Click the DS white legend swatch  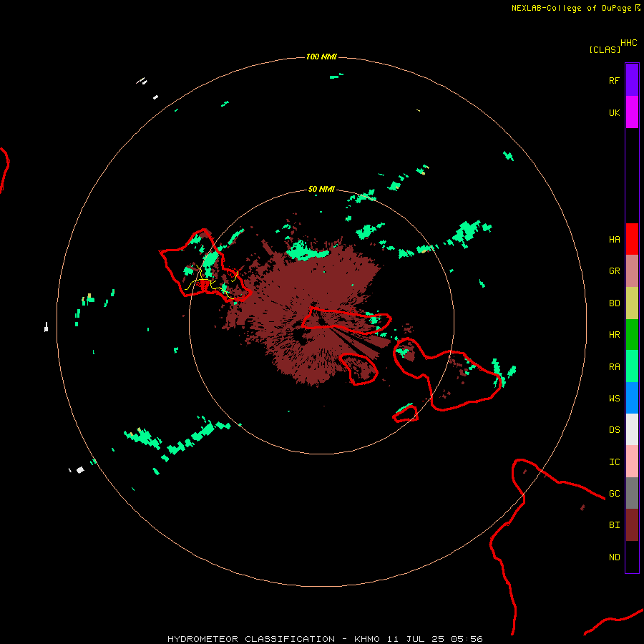pyautogui.click(x=632, y=429)
